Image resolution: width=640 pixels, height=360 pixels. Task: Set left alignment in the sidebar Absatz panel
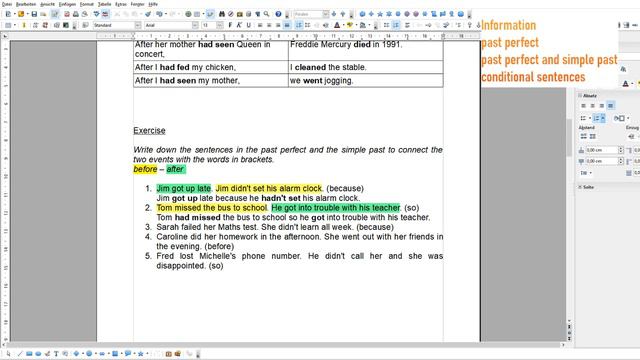[x=583, y=106]
